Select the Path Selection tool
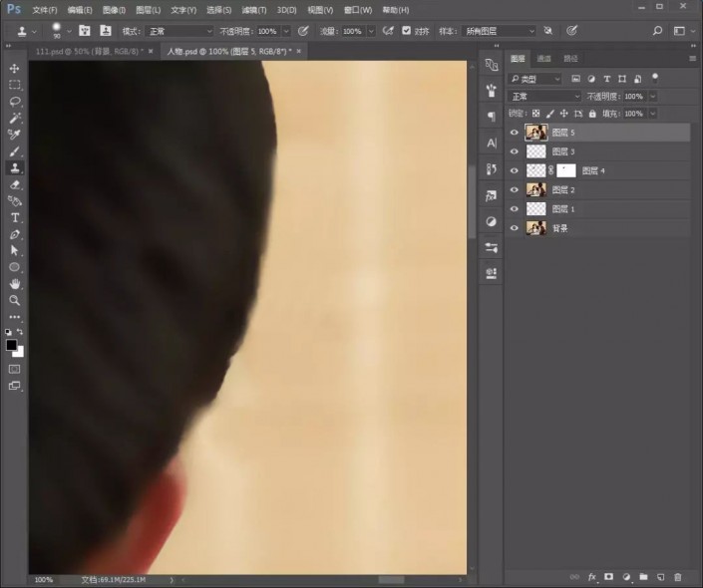 click(x=14, y=250)
